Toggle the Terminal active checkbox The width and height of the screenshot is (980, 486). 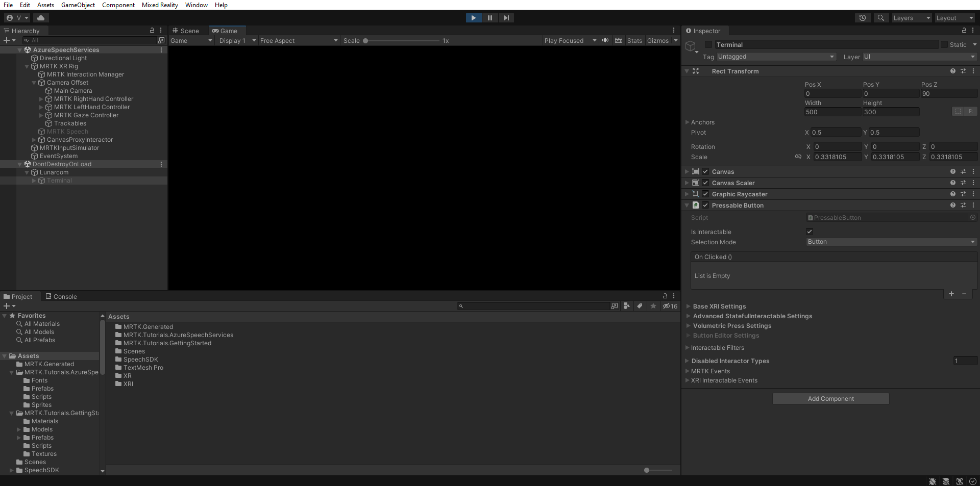click(x=708, y=44)
